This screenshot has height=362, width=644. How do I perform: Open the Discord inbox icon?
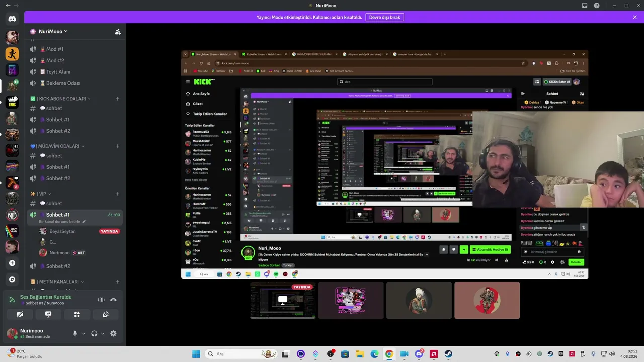coord(585,6)
